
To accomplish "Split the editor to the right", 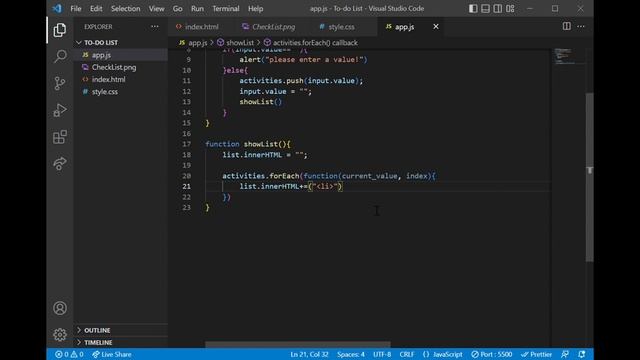I will [567, 26].
